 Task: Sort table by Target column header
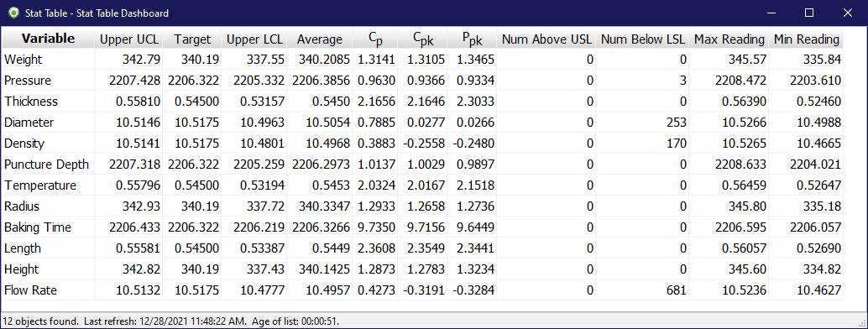pos(192,39)
